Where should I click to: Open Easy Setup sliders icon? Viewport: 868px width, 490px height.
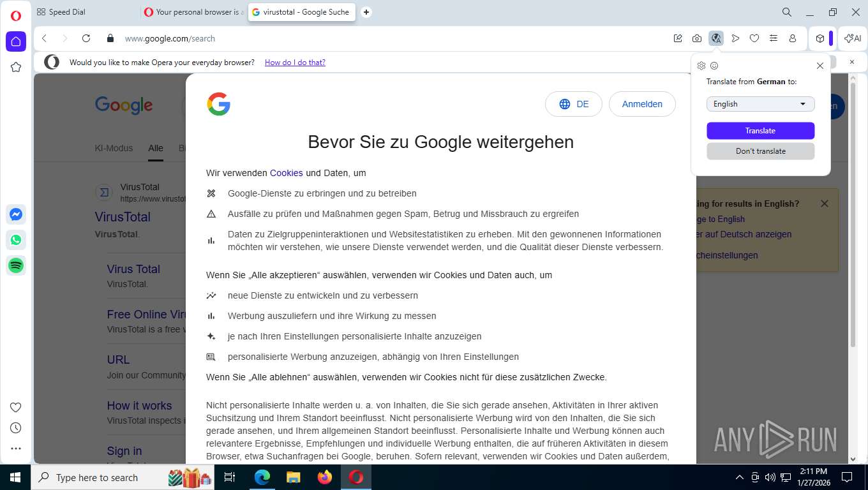click(x=774, y=38)
